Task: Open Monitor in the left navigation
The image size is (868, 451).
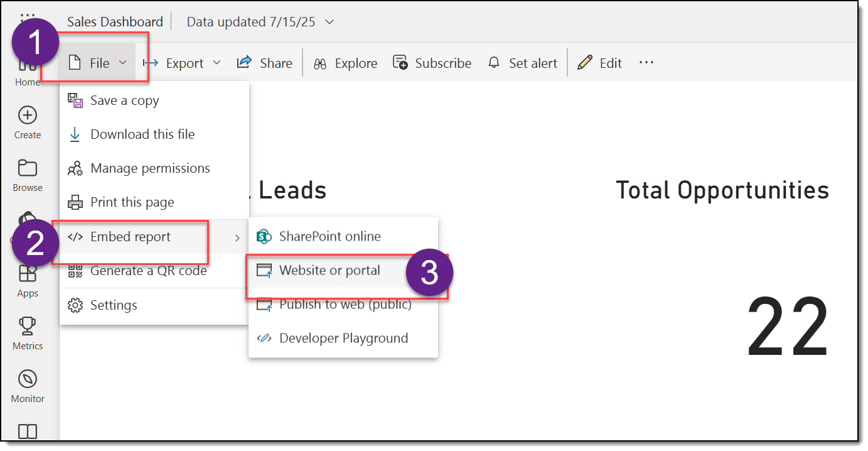Action: pos(28,386)
